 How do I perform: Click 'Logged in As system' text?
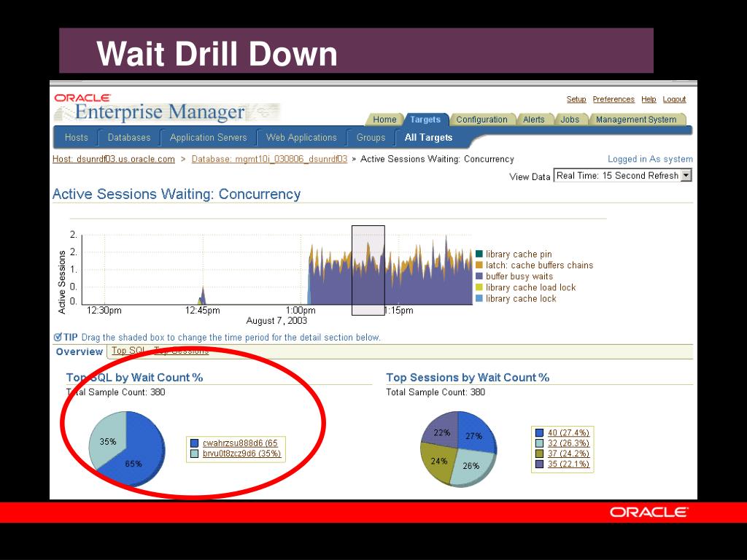coord(650,159)
